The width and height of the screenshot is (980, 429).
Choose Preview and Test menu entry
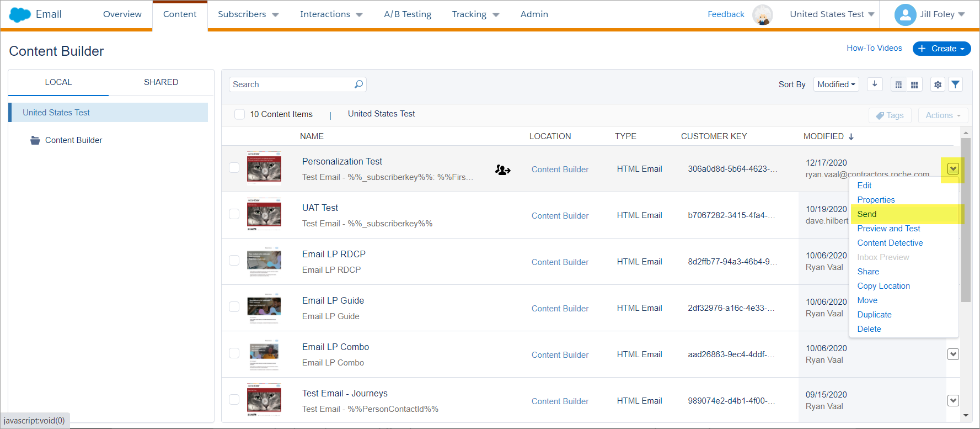888,229
